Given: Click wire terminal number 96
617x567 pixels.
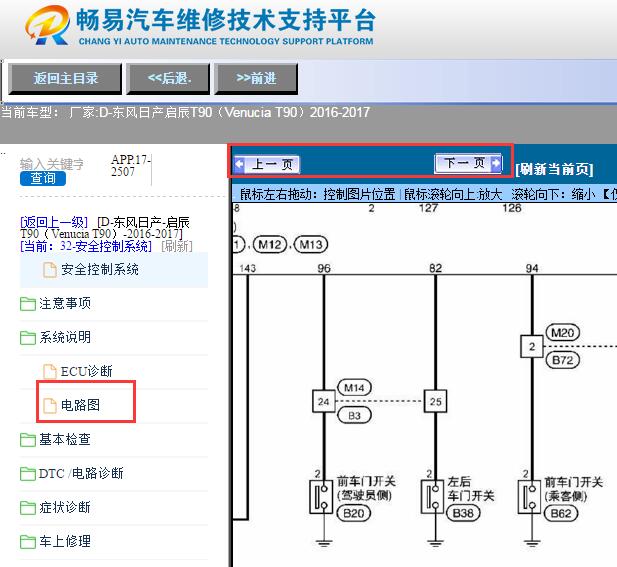Looking at the screenshot, I should tap(324, 268).
